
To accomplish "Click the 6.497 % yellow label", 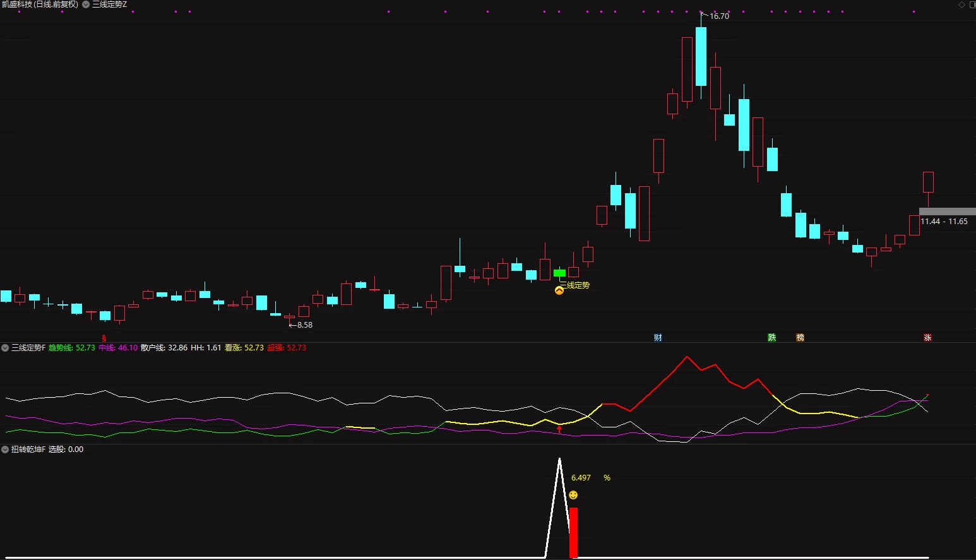I will tap(591, 478).
